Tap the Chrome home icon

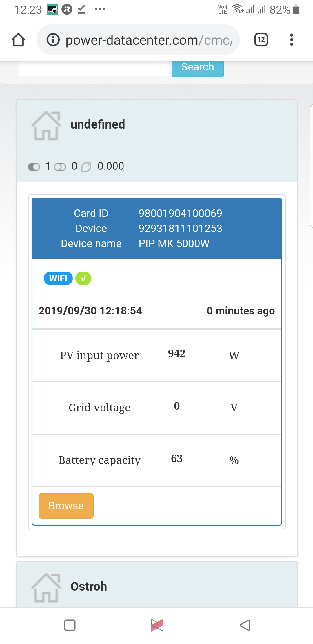(x=18, y=40)
